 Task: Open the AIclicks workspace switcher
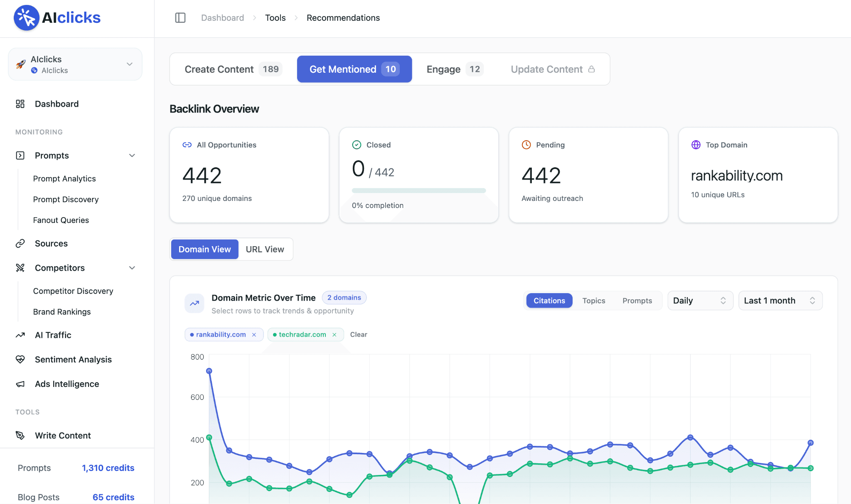point(75,64)
